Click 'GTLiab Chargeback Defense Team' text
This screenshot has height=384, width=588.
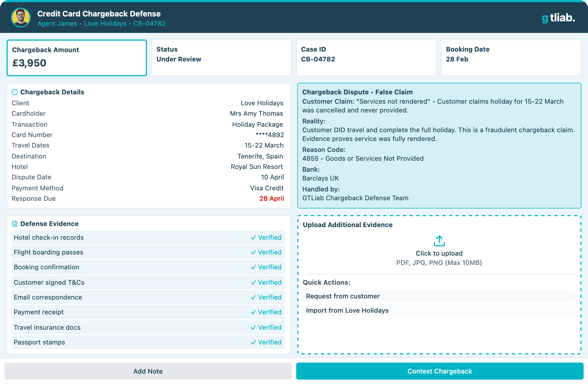[x=355, y=198]
